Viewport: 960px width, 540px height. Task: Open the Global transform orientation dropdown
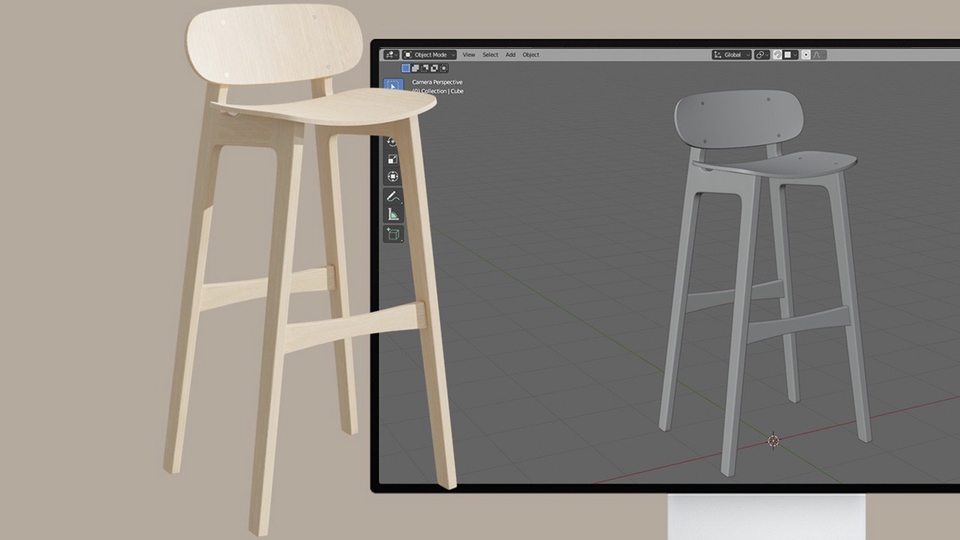[x=731, y=54]
